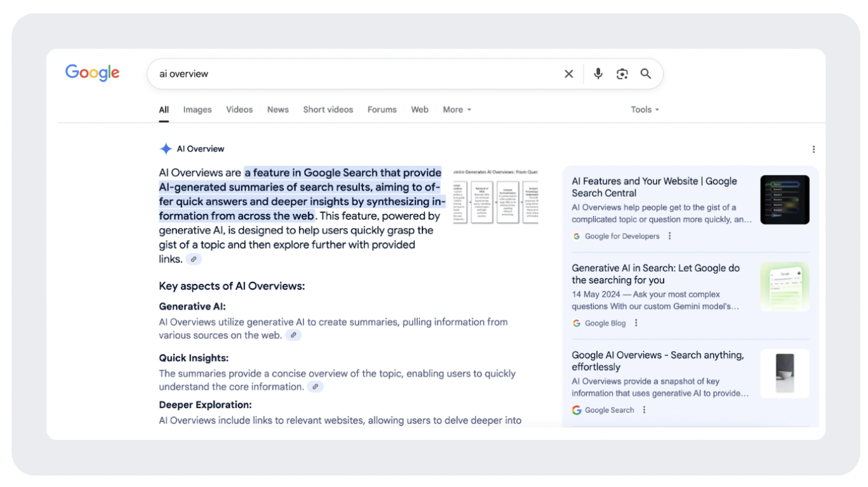
Task: Open the dark thumbnail of Search Central card
Action: [x=785, y=200]
